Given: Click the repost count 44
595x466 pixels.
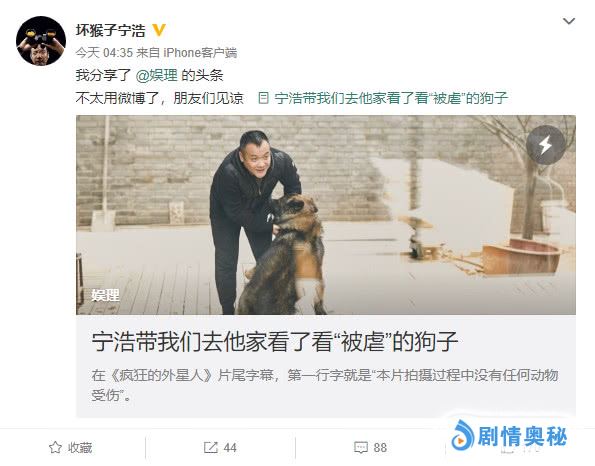Looking at the screenshot, I should point(230,448).
